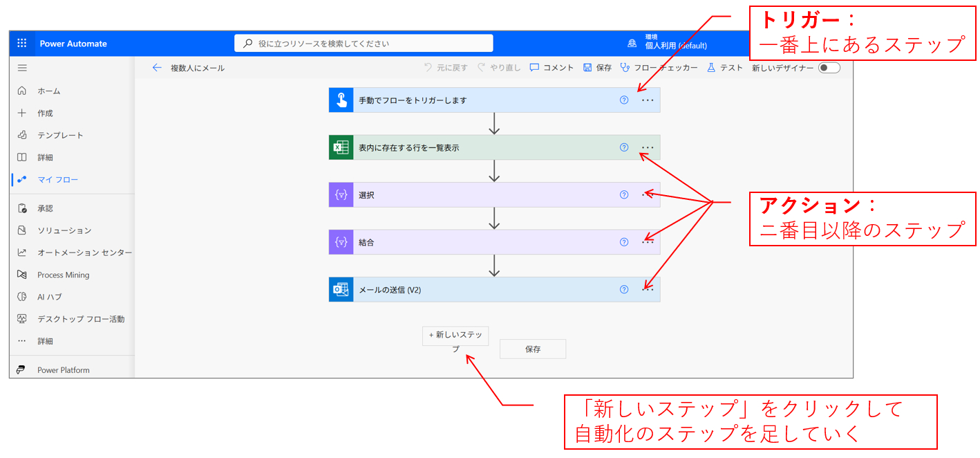Go to マイ フロー in sidebar

(x=57, y=180)
